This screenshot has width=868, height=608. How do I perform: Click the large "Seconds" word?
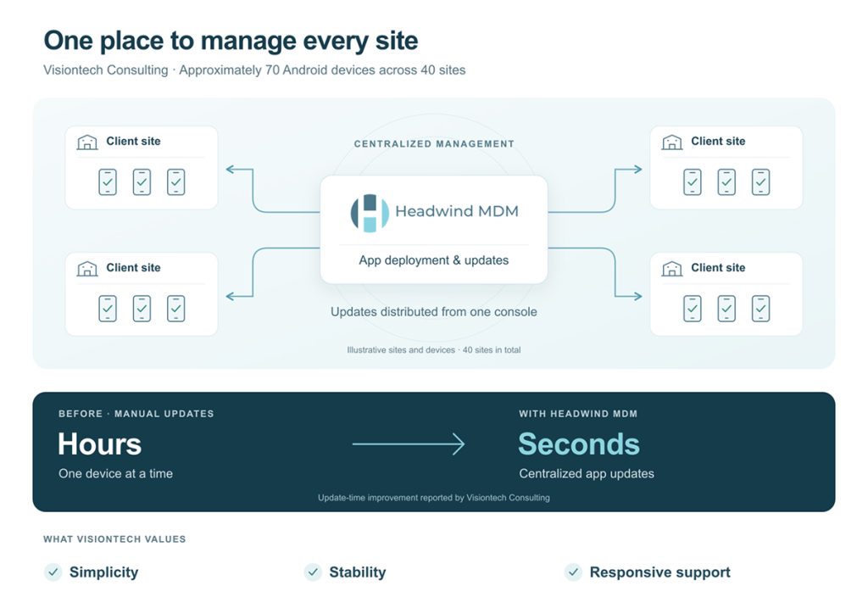pos(579,444)
